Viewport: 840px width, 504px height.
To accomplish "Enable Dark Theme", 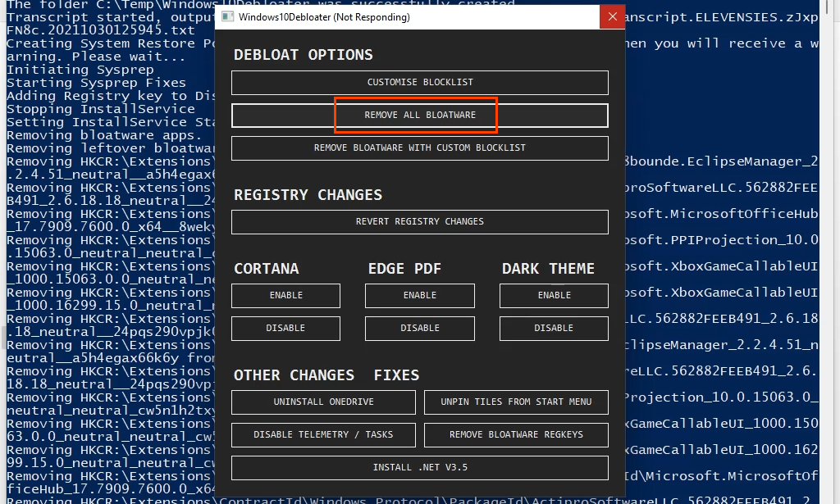I will 554,295.
